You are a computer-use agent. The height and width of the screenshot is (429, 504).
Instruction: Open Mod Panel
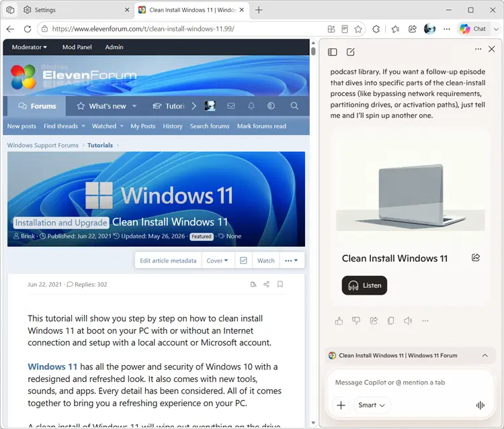(77, 47)
